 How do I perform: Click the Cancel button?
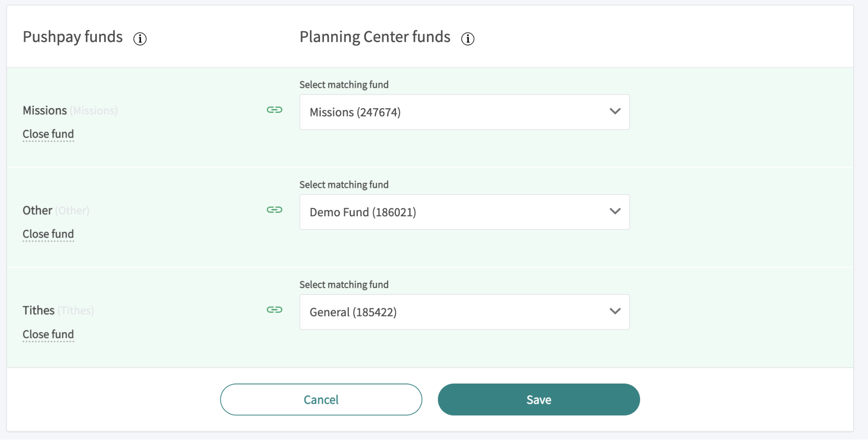(320, 399)
